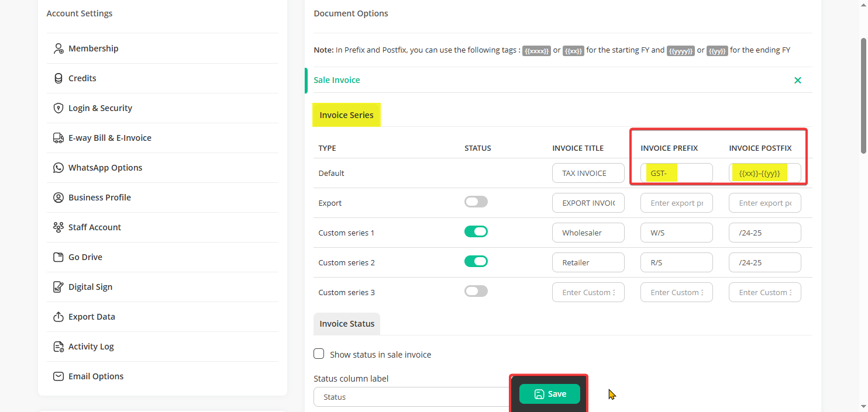Edit Custom series 2 postfix /24-25
This screenshot has height=412, width=868.
pos(765,262)
